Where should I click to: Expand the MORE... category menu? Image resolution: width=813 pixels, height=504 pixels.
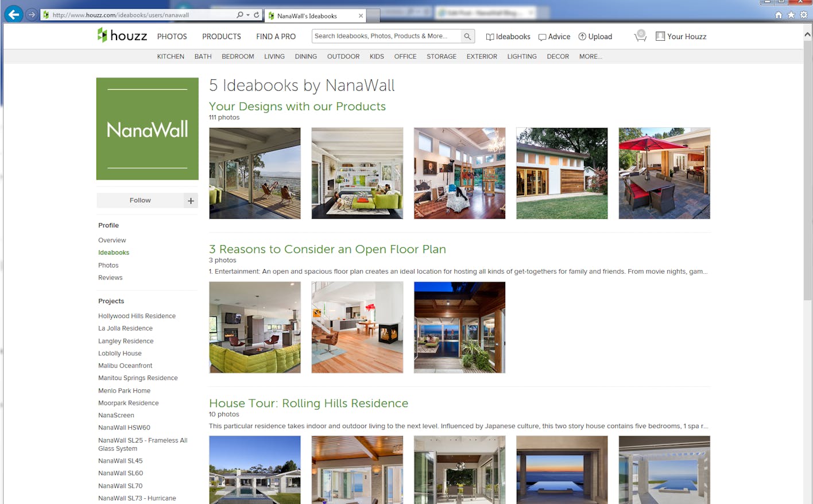click(591, 56)
